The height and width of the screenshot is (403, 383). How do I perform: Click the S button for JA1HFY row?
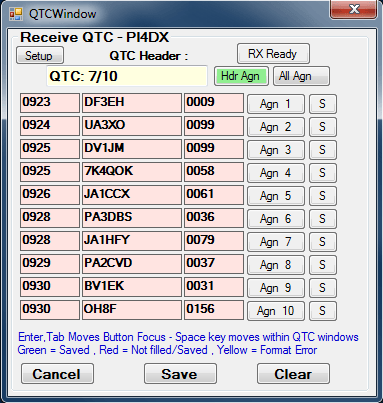click(x=323, y=242)
